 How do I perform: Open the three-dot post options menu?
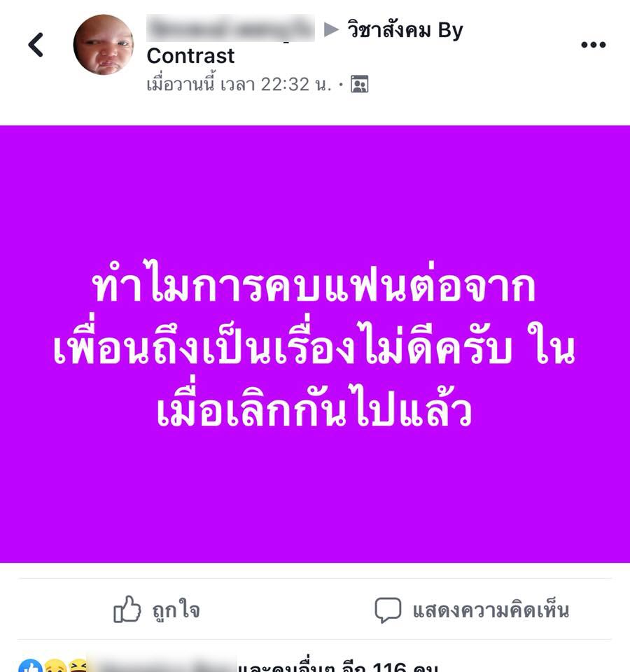tap(593, 45)
